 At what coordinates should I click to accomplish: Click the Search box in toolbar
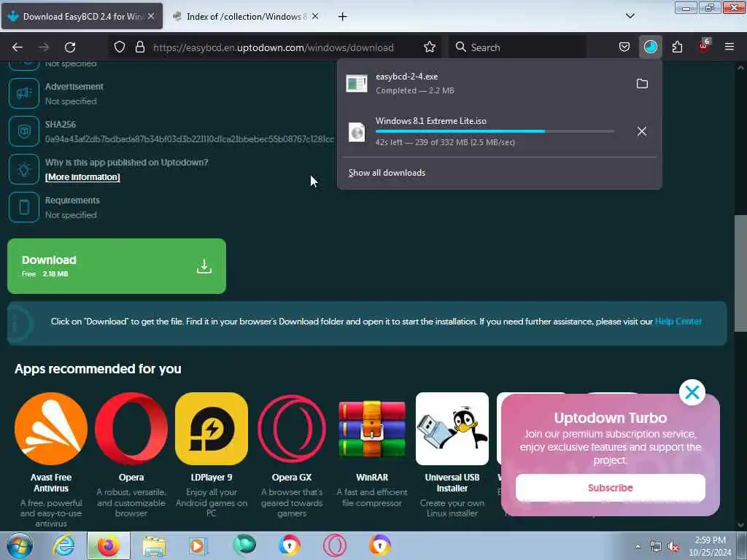pyautogui.click(x=519, y=47)
